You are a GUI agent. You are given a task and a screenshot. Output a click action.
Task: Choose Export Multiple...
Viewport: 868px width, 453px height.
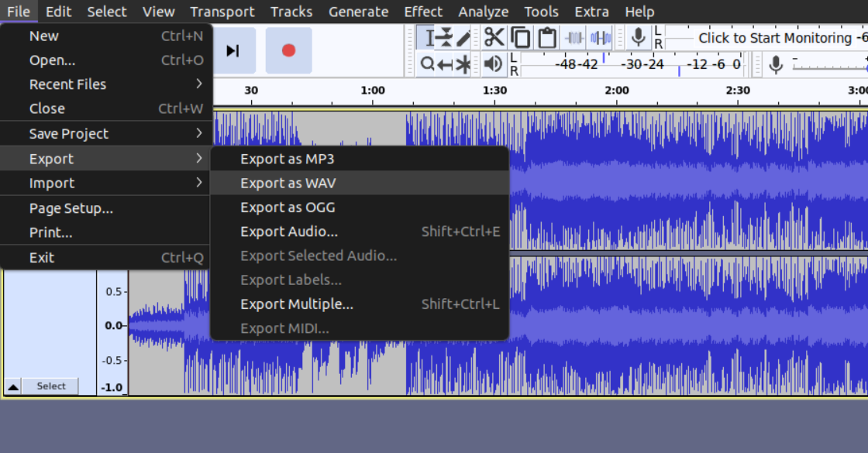360,304
